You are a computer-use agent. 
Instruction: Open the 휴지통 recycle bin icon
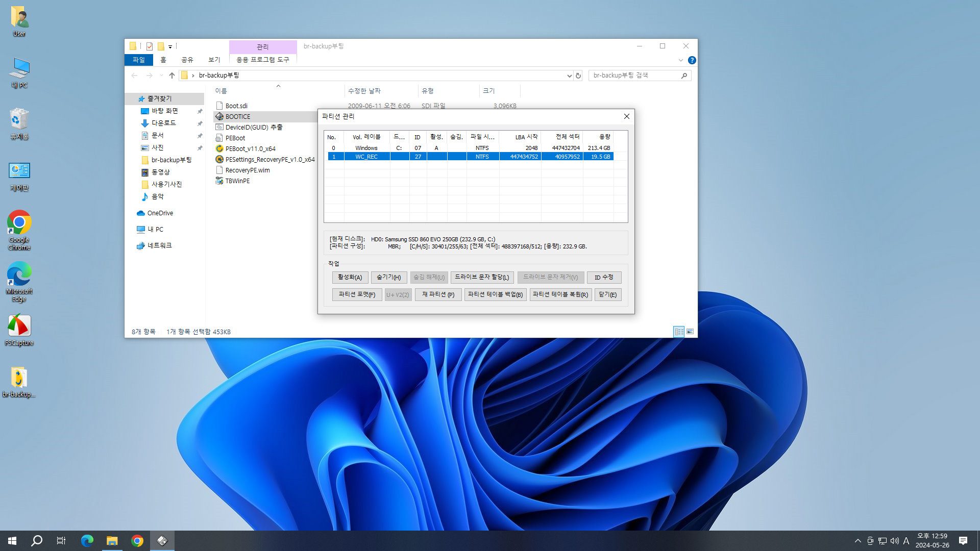(x=19, y=124)
